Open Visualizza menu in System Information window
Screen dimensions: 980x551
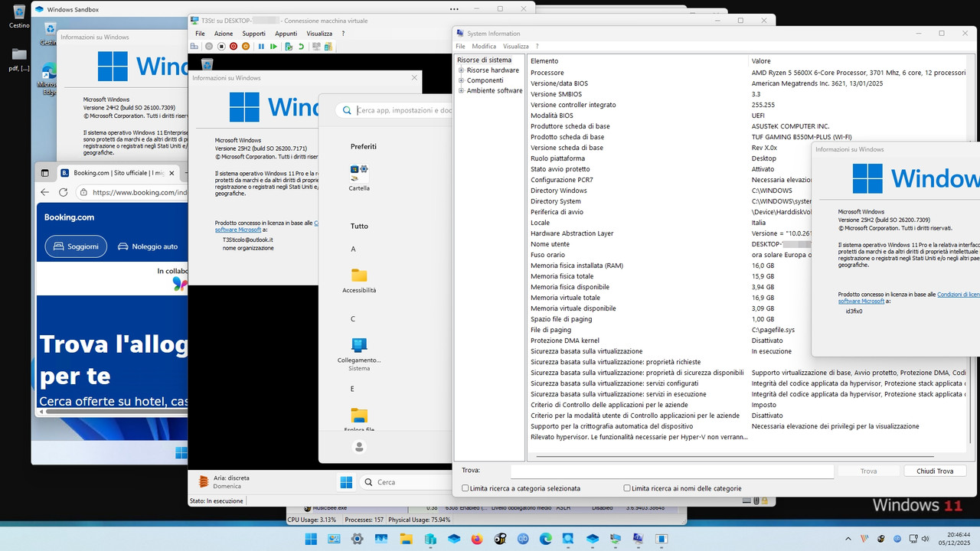pyautogui.click(x=516, y=47)
